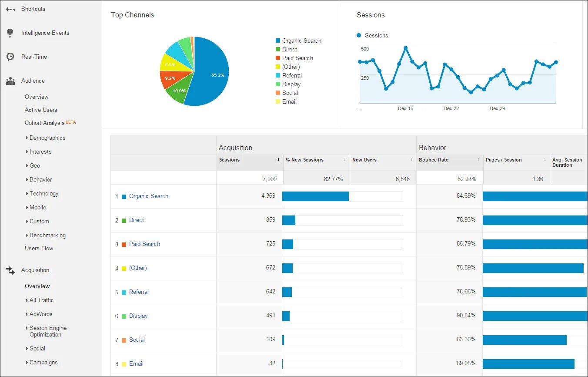Expand the AdWords section
This screenshot has height=377, width=588.
tap(40, 314)
